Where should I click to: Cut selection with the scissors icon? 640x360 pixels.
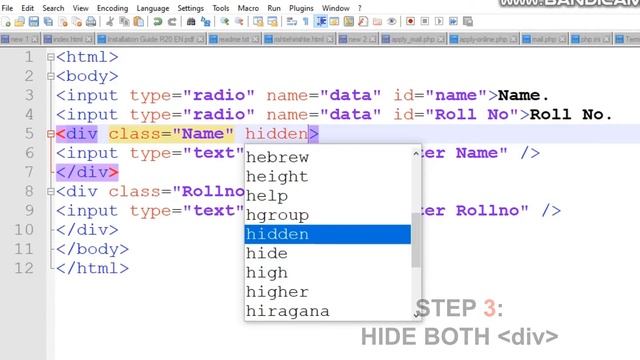click(110, 22)
